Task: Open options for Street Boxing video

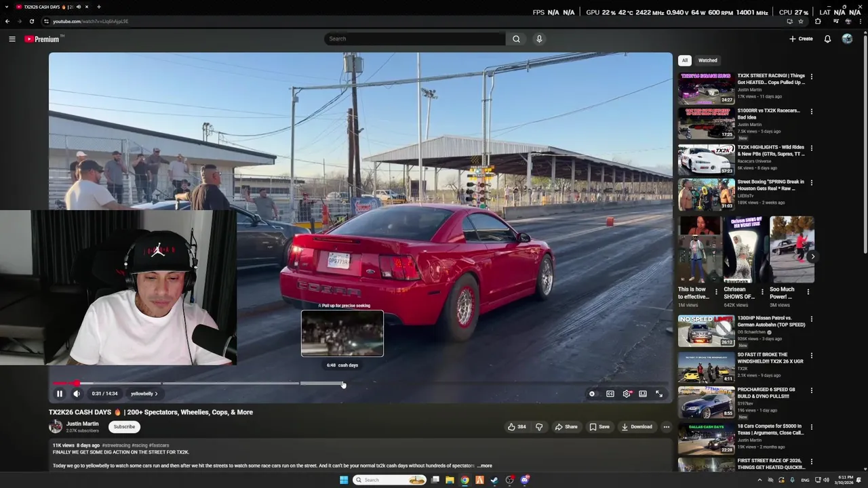Action: click(x=811, y=182)
